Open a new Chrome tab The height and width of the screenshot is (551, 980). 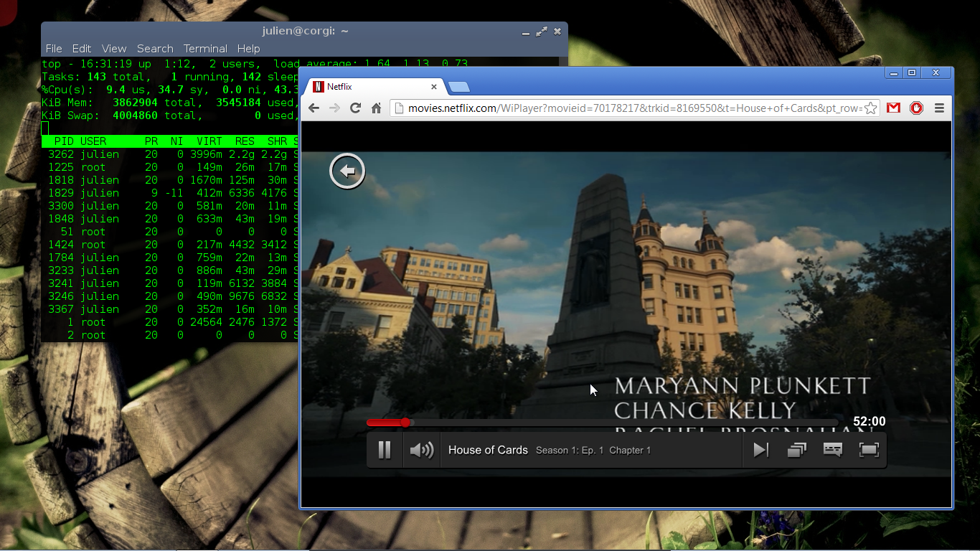458,87
